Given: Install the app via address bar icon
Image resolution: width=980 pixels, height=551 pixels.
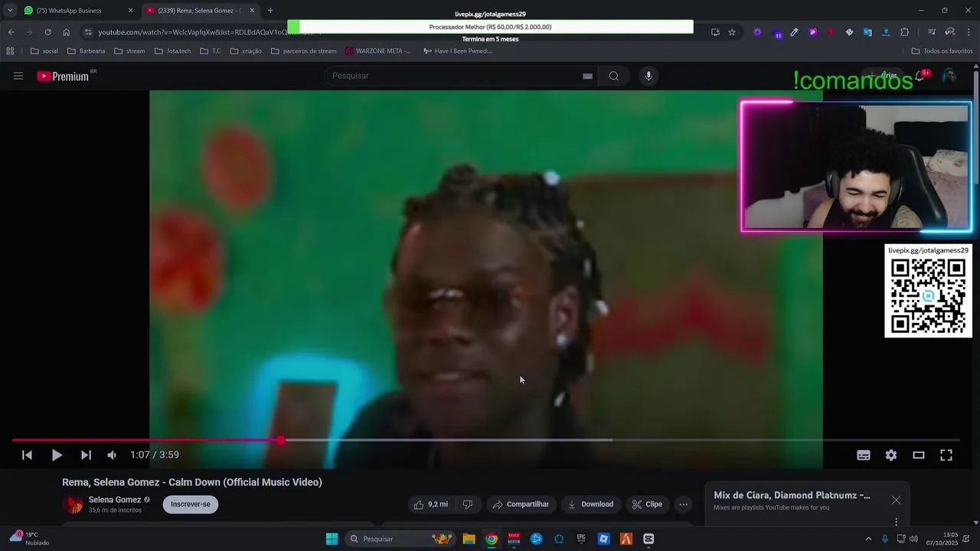Looking at the screenshot, I should click(715, 32).
